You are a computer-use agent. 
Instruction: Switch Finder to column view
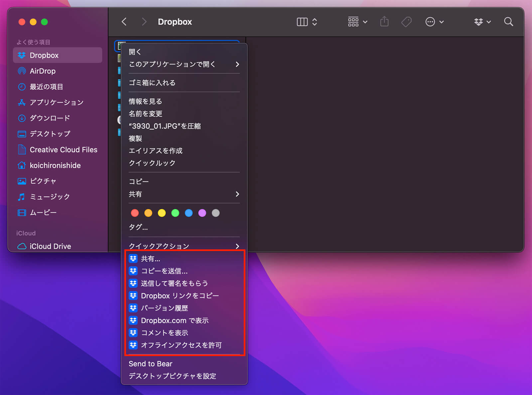(x=302, y=22)
